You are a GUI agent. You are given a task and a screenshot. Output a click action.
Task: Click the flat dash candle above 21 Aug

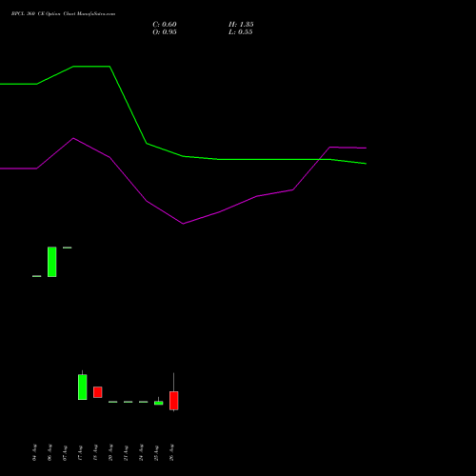129,402
